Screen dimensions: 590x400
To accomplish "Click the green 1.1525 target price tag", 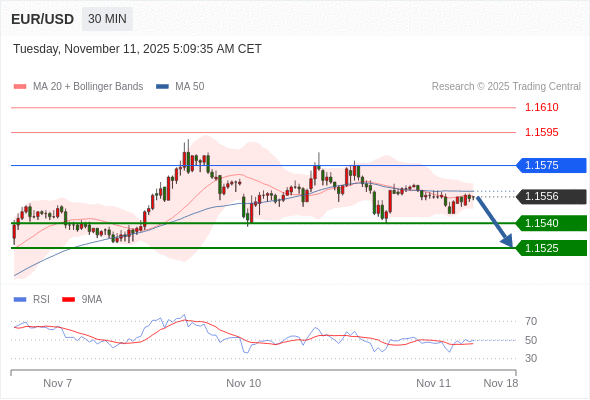I will [551, 248].
